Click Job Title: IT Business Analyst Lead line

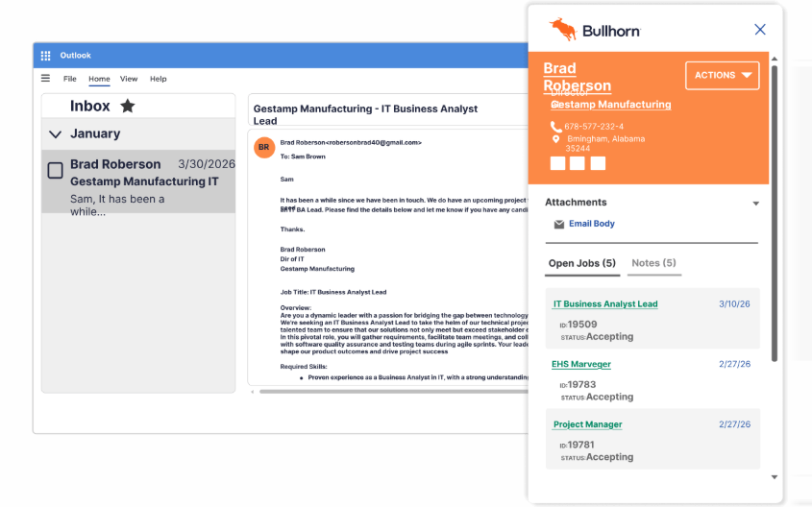point(333,292)
